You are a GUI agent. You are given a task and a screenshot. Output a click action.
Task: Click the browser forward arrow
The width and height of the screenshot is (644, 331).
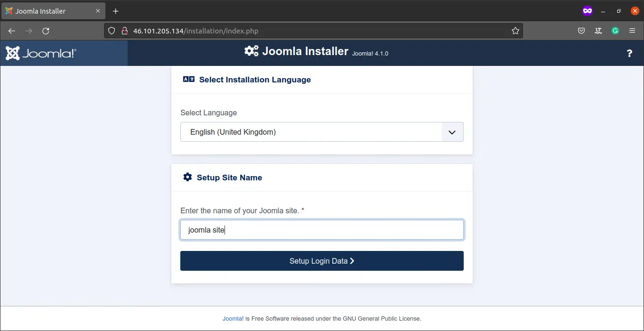(x=29, y=31)
